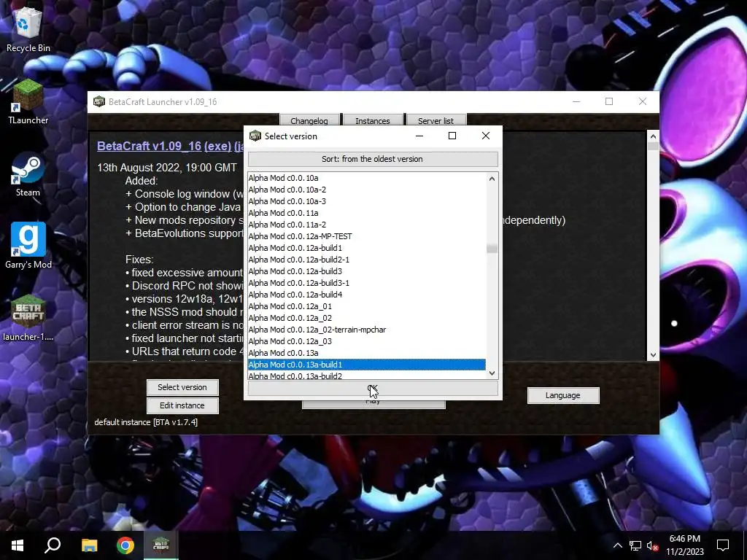Open the Windows Start menu

[18, 545]
